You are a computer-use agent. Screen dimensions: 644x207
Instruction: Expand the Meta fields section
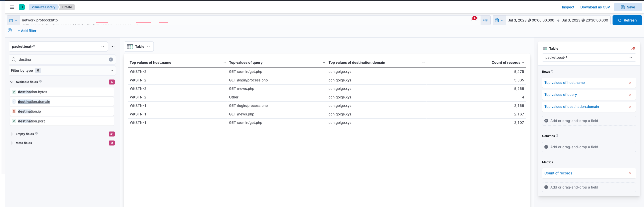(x=11, y=143)
